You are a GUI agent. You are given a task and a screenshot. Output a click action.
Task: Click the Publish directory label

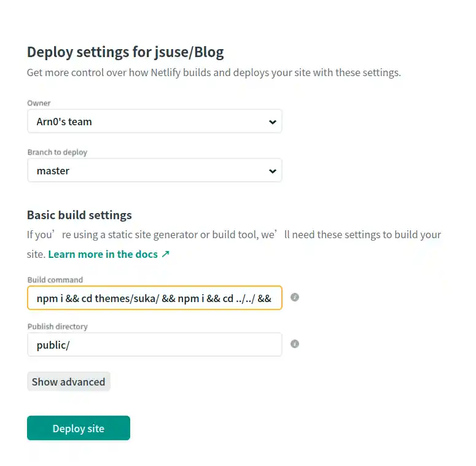(57, 327)
